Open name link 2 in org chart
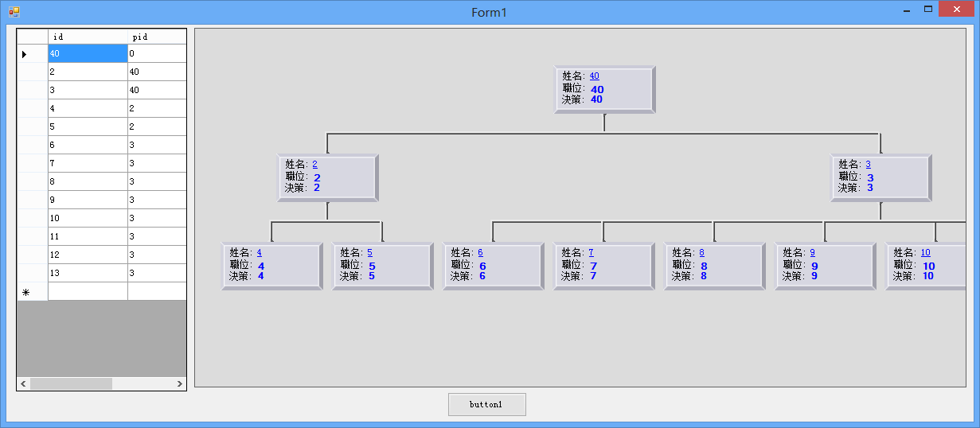The image size is (980, 428). (315, 165)
